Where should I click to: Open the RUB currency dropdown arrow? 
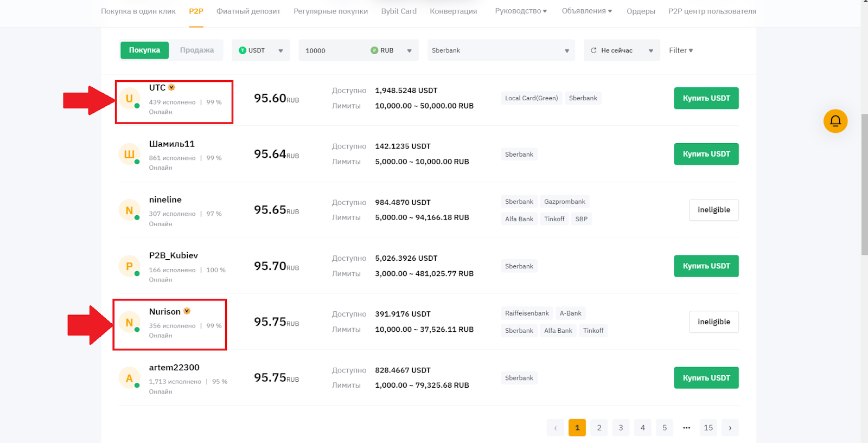tap(409, 50)
